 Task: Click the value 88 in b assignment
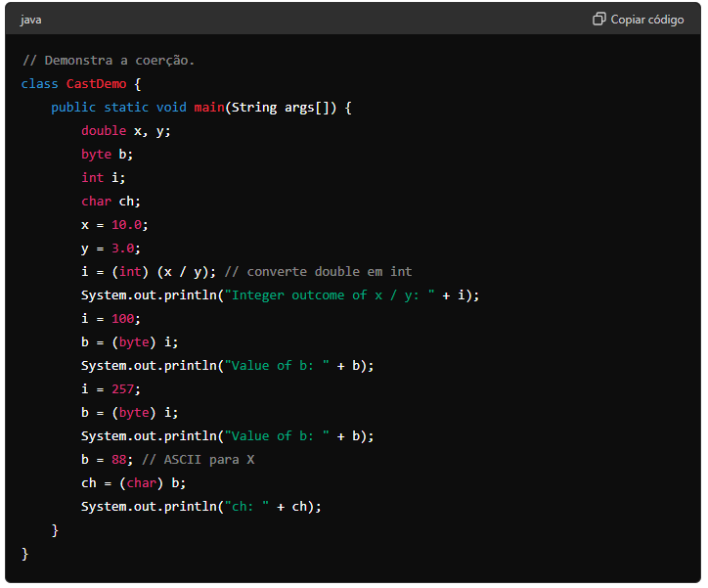[x=118, y=460]
